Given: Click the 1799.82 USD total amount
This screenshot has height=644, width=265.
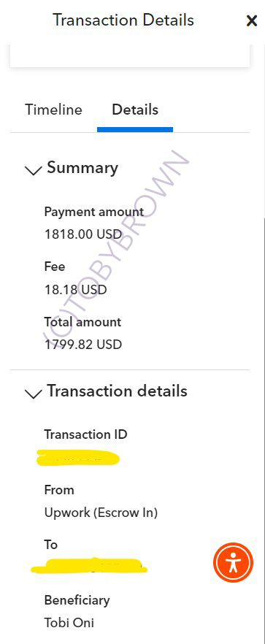Looking at the screenshot, I should click(x=83, y=344).
